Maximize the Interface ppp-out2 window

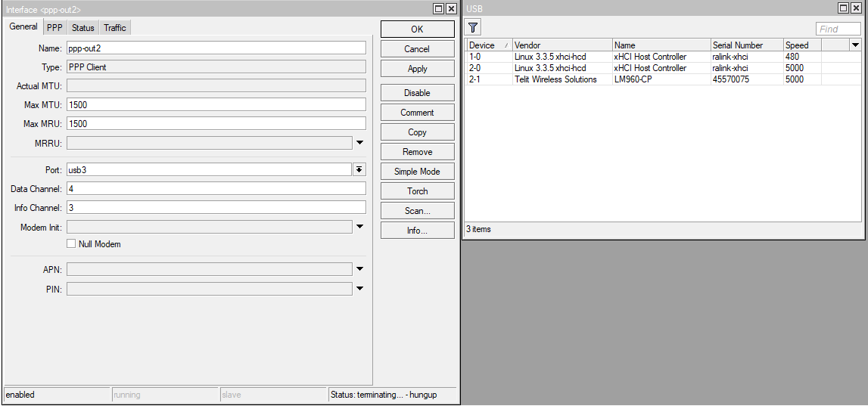pos(439,8)
